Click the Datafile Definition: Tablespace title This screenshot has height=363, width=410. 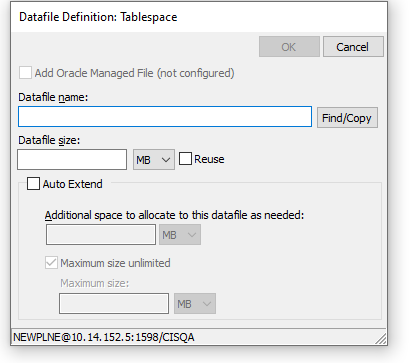(98, 17)
